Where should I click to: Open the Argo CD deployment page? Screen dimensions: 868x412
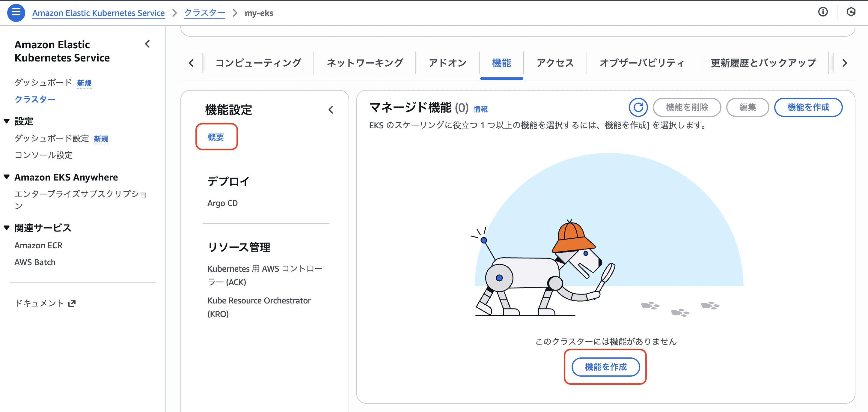click(x=222, y=203)
